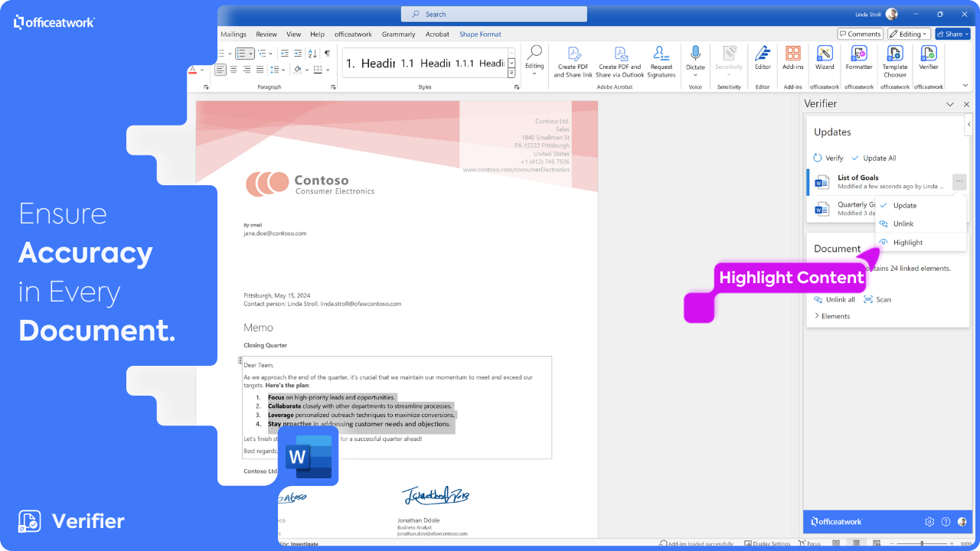
Task: Click Scan in the Document section
Action: point(877,299)
